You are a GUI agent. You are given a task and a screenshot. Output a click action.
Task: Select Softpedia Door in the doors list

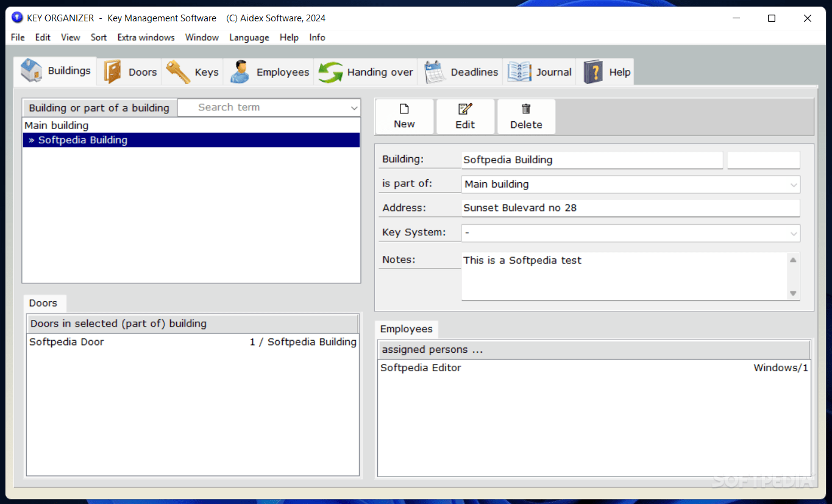coord(66,342)
